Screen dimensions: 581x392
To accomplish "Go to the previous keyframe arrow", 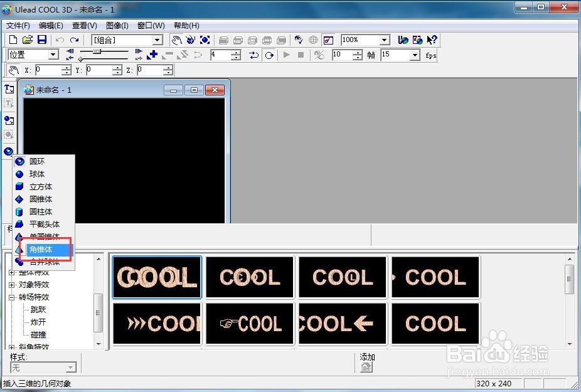I will (x=70, y=51).
